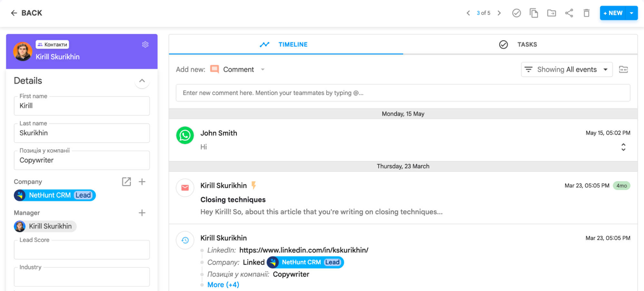Click the WhatsApp icon on John Smith's message

[185, 135]
